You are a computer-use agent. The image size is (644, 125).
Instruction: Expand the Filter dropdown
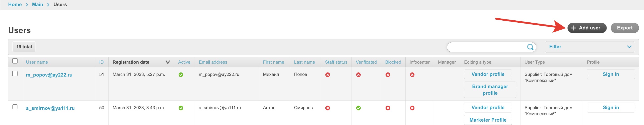pos(590,47)
